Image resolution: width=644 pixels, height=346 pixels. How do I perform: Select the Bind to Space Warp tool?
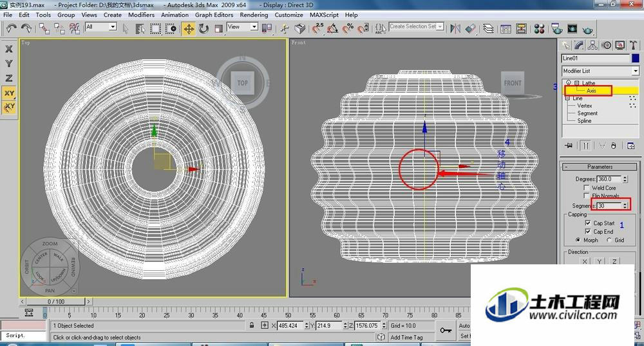74,28
